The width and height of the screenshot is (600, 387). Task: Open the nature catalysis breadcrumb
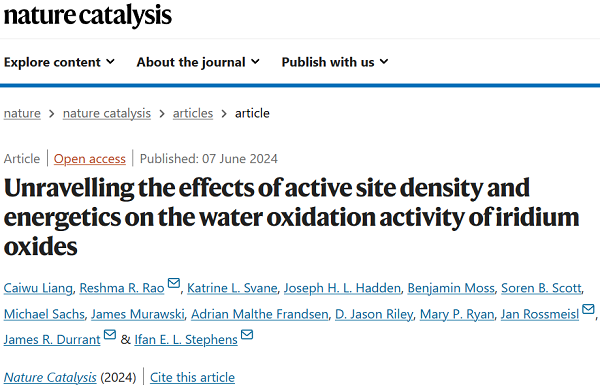point(107,113)
